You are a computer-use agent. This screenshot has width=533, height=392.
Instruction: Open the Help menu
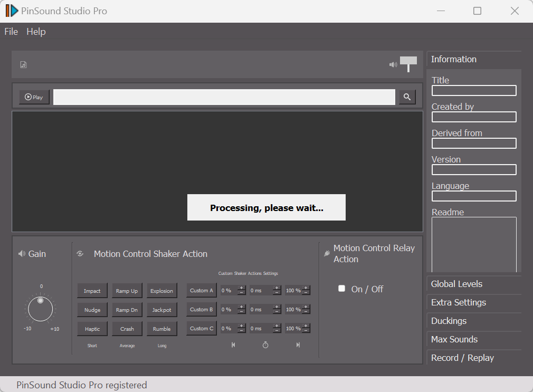36,32
